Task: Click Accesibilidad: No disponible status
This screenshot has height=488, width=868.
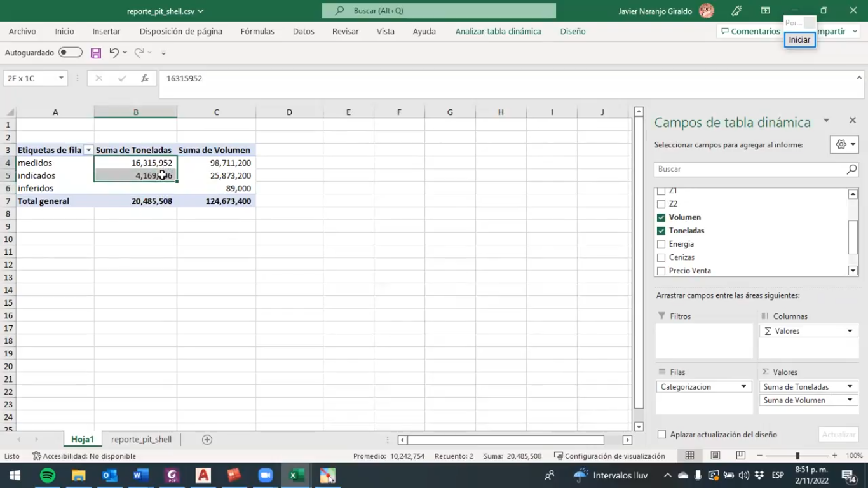Action: click(x=84, y=456)
